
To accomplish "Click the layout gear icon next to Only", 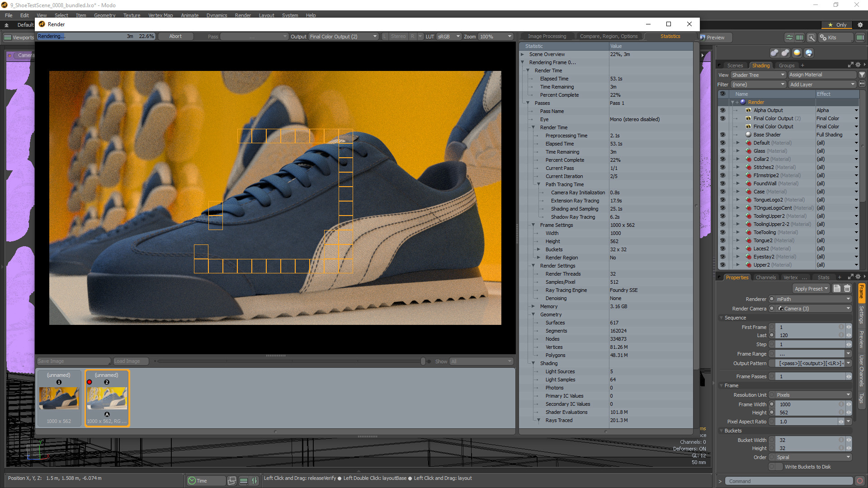I will coord(860,25).
